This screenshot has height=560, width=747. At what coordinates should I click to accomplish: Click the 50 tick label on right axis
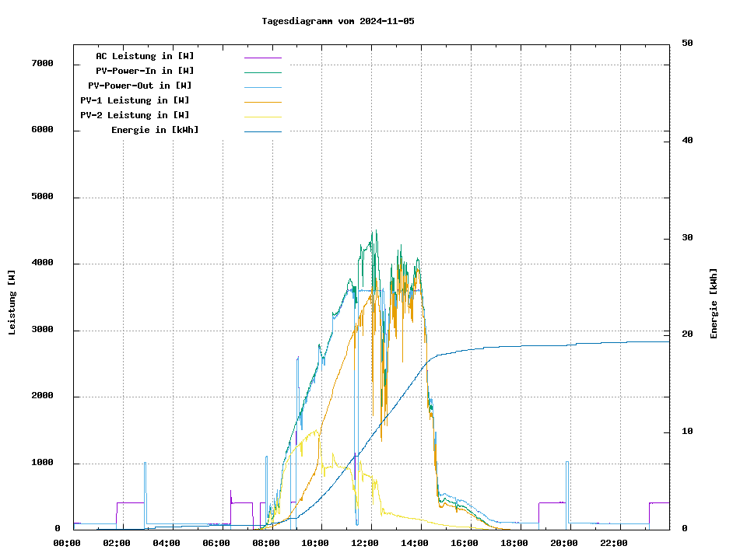[687, 44]
